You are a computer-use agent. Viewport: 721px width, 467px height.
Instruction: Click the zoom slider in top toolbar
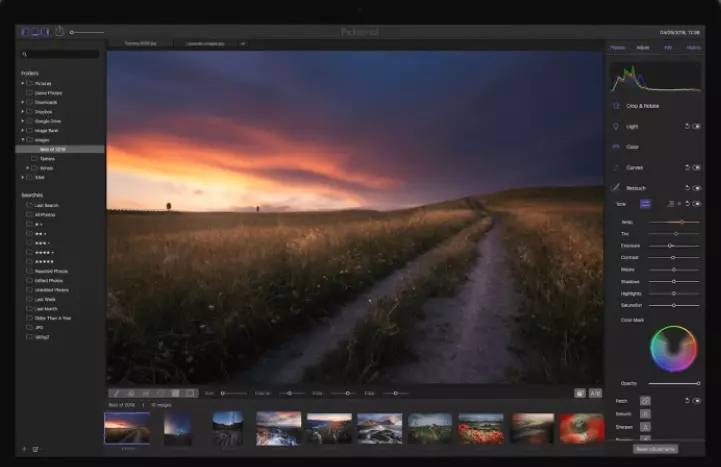[86, 32]
